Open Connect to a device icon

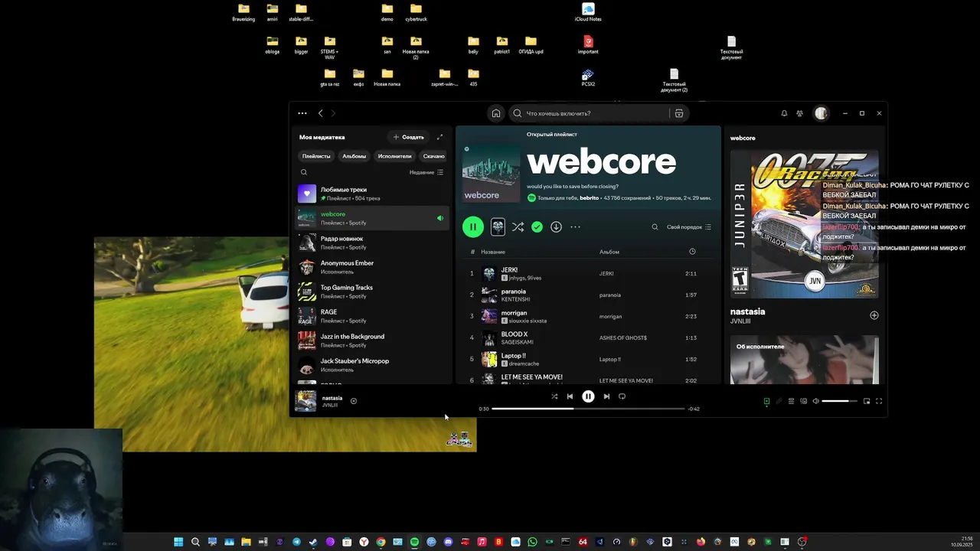tap(803, 401)
